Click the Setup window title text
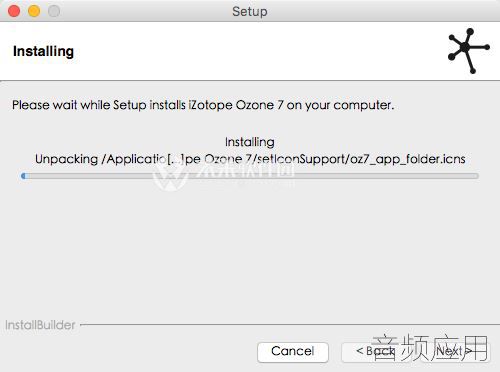 click(250, 11)
